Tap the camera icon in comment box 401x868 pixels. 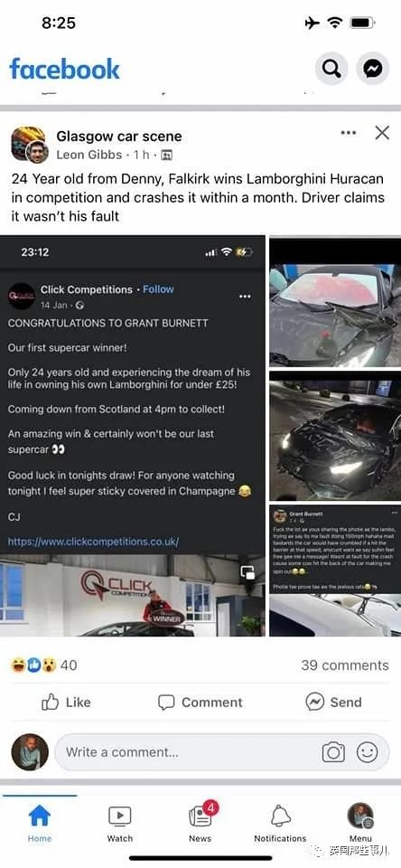click(x=333, y=752)
